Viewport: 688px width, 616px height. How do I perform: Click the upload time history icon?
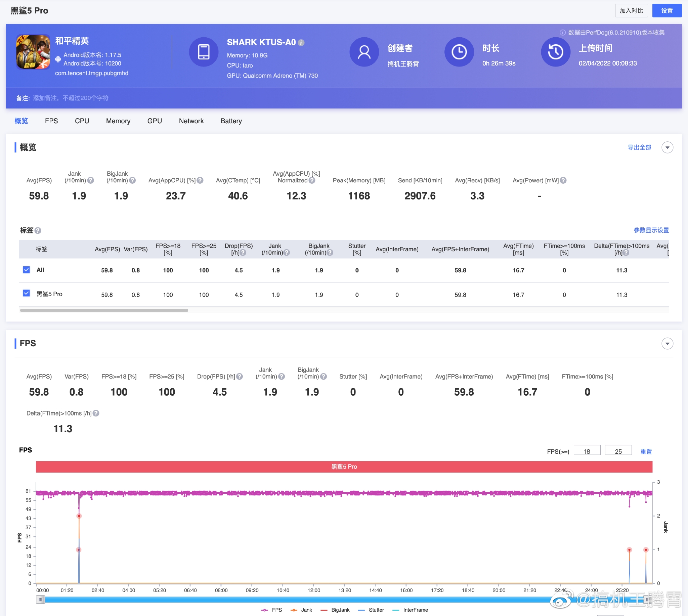coord(556,52)
